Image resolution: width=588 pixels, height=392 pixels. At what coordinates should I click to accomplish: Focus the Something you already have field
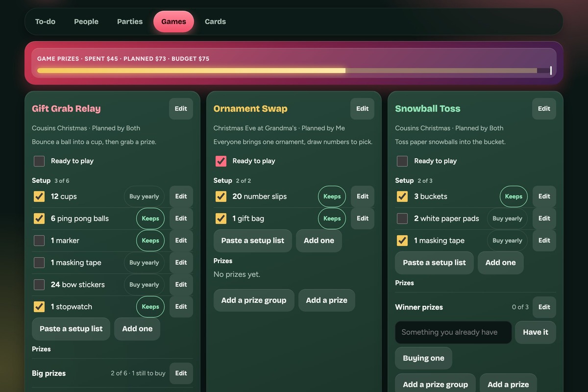[x=453, y=332]
